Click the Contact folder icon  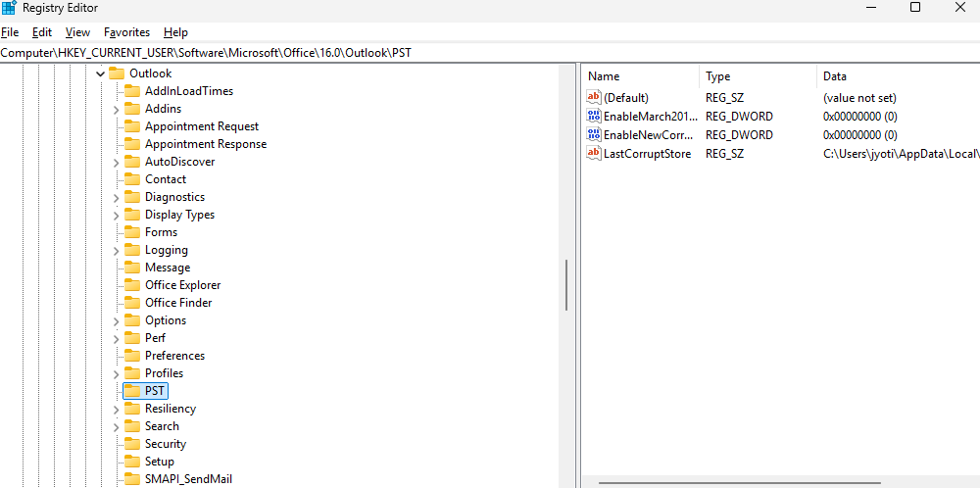pyautogui.click(x=132, y=179)
